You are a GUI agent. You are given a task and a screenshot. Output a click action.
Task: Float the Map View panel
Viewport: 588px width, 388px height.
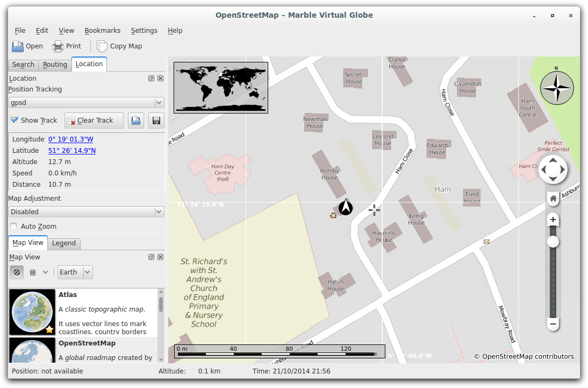pyautogui.click(x=151, y=257)
